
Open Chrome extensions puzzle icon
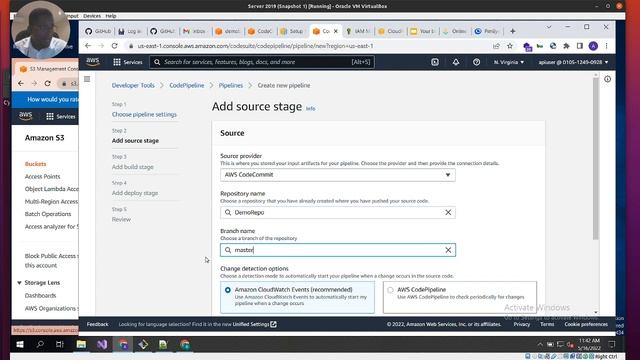click(x=566, y=46)
